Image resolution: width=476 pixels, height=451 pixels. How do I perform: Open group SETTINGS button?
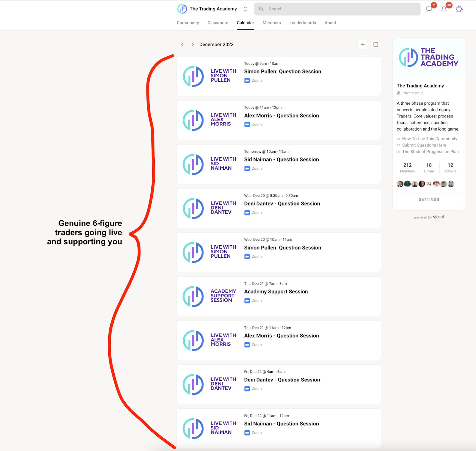pos(429,199)
